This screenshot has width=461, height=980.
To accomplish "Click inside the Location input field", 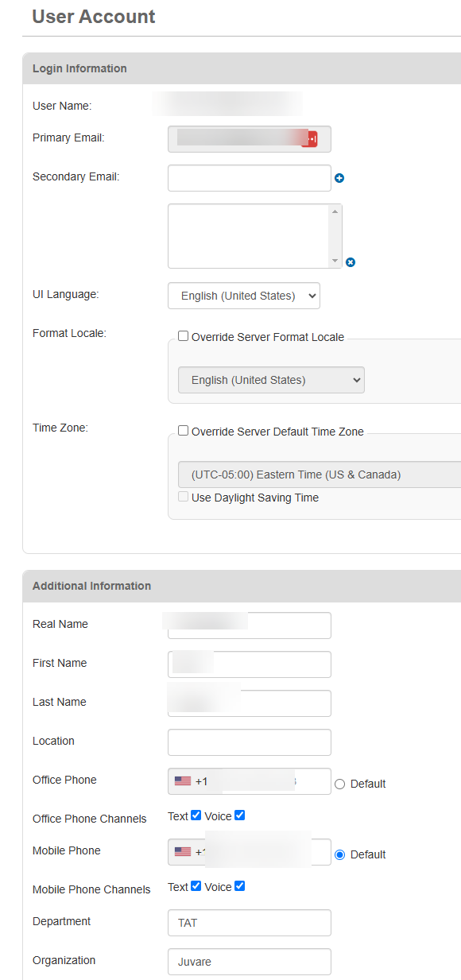I will coord(249,742).
